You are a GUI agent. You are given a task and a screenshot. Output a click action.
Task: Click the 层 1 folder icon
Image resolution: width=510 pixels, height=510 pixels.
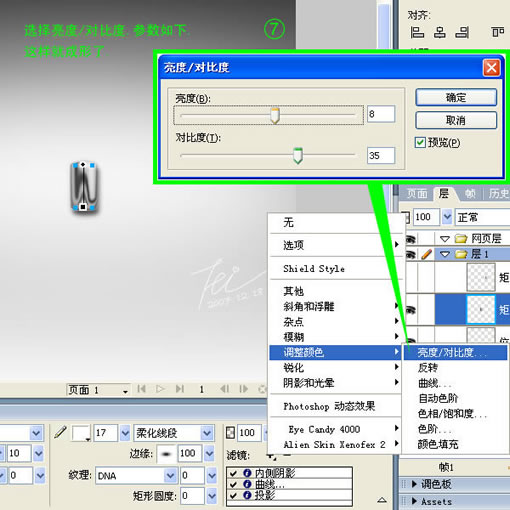click(461, 254)
